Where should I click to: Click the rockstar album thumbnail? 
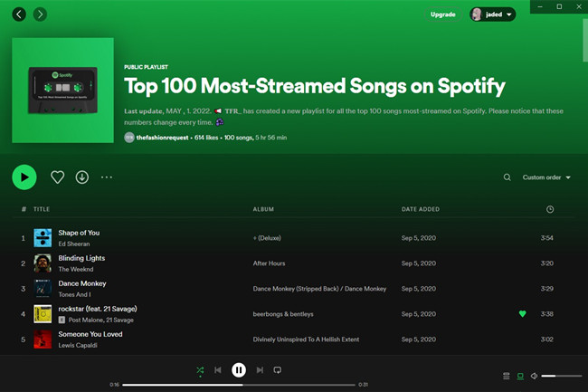click(x=43, y=314)
